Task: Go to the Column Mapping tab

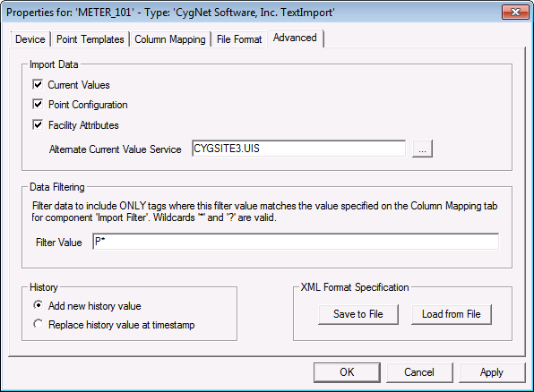Action: [x=170, y=39]
